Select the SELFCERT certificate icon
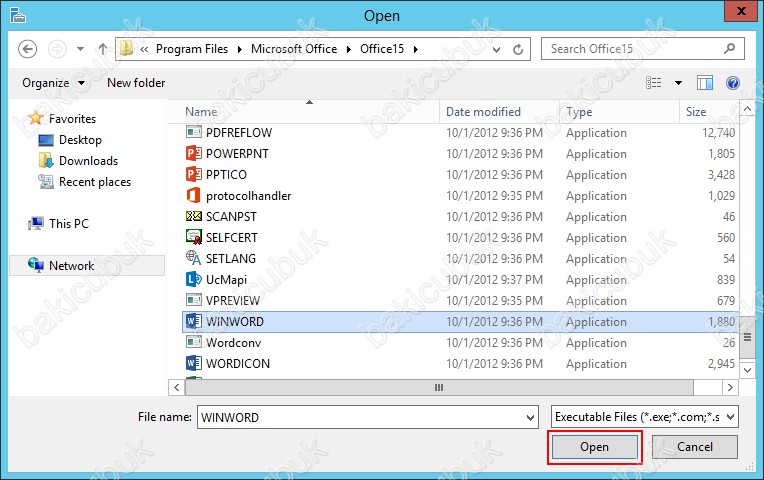764x480 pixels. tap(193, 237)
